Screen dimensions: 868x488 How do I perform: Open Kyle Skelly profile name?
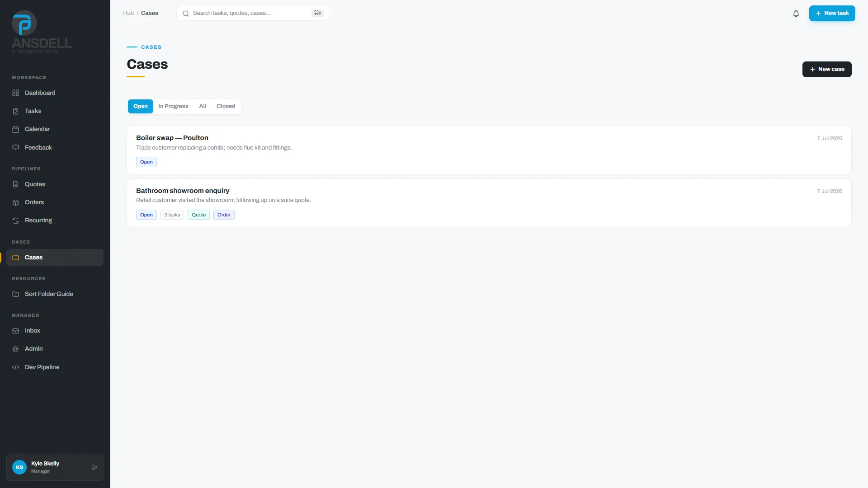point(45,464)
